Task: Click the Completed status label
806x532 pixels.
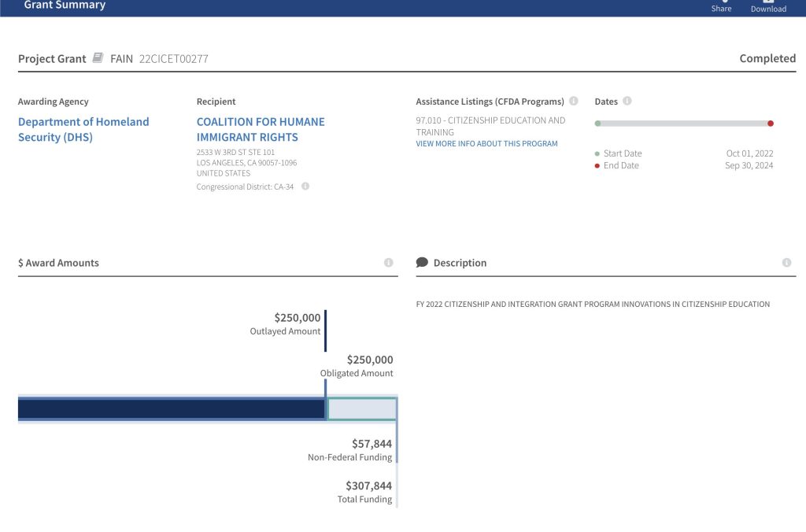Action: pyautogui.click(x=767, y=58)
